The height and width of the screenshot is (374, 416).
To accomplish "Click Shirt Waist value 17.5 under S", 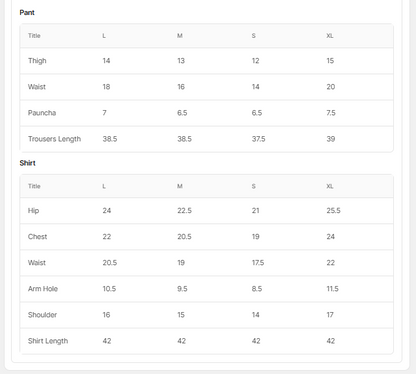I will 258,263.
